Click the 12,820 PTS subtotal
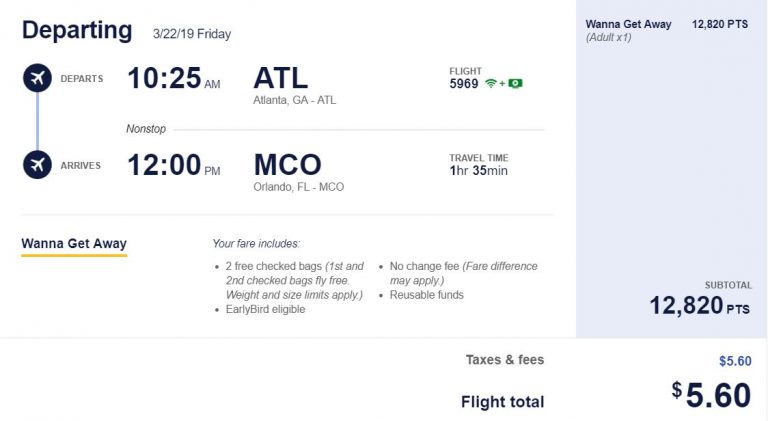Viewport: 768px width, 421px height. coord(699,306)
